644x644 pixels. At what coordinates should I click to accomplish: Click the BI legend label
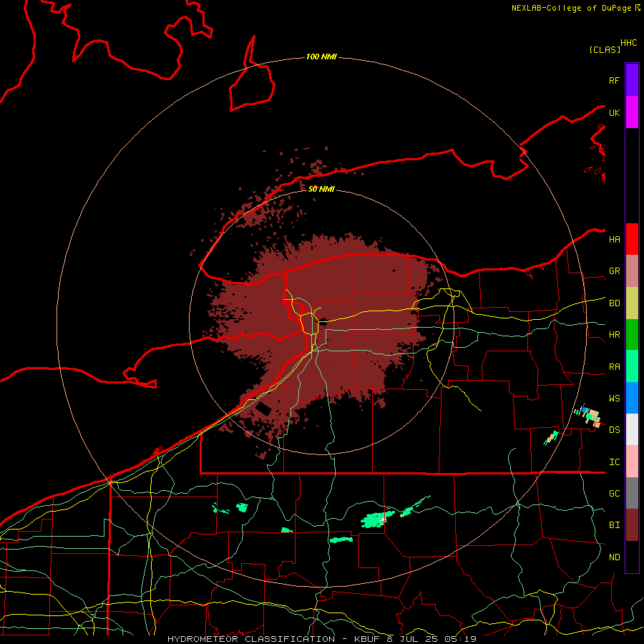coord(614,525)
